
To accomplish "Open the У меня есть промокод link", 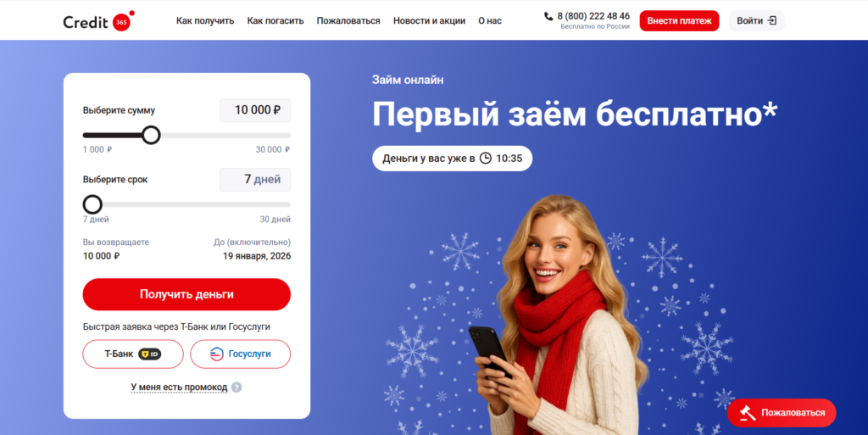I will [179, 388].
